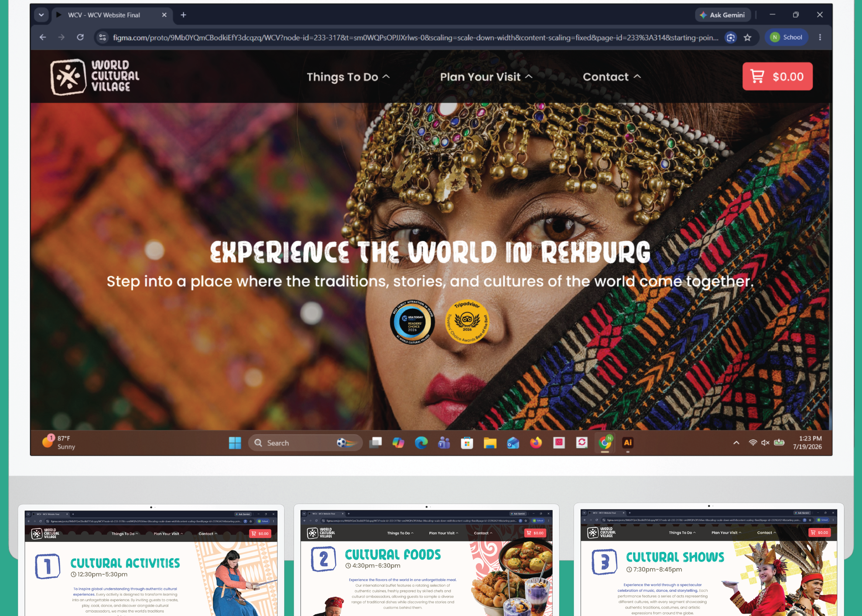The width and height of the screenshot is (862, 616).
Task: Open Task View on the taskbar
Action: click(375, 443)
